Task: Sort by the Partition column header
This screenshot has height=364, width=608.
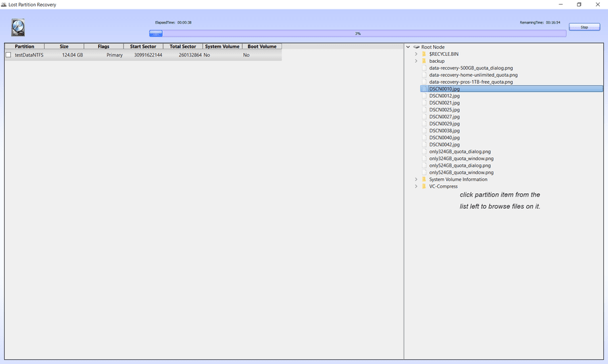Action: tap(24, 47)
